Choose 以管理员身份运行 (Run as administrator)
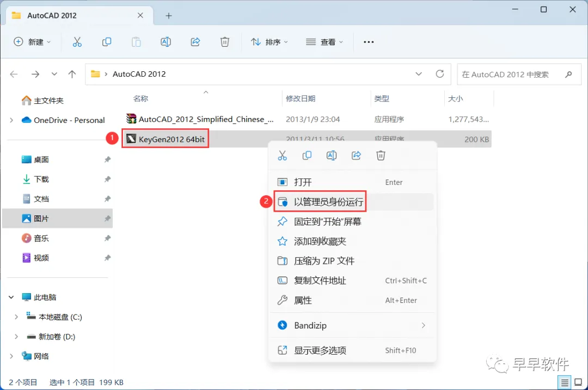 [x=352, y=202]
